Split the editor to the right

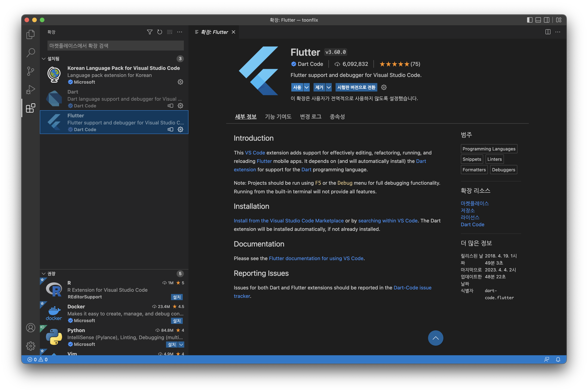click(548, 32)
